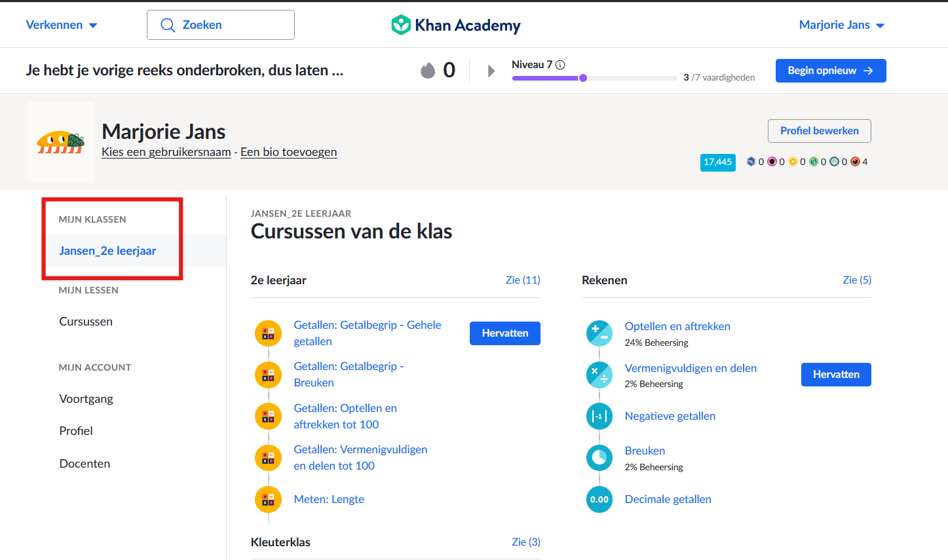Viewport: 948px width, 560px height.
Task: Click the purple knob on level progress bar
Action: [x=583, y=78]
